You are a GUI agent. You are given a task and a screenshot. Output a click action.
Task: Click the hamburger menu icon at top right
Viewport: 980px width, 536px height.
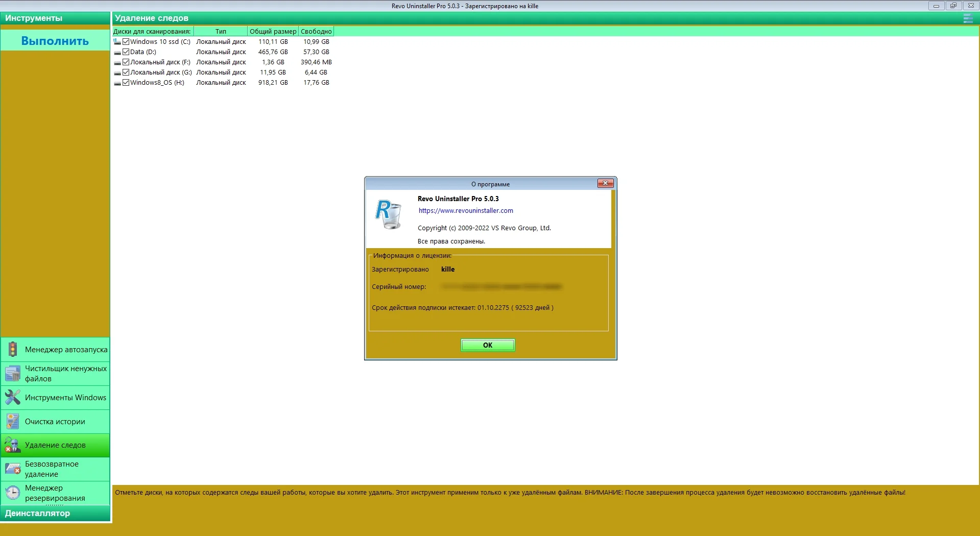click(968, 18)
